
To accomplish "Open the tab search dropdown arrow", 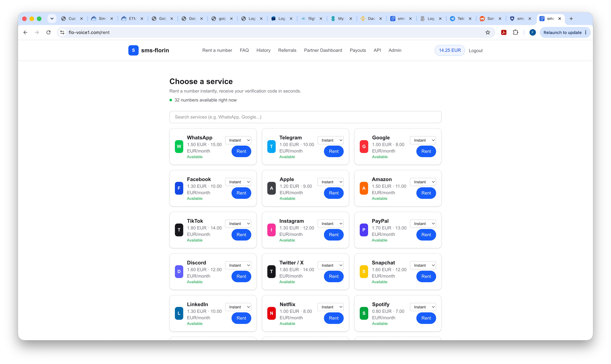I will click(x=52, y=19).
